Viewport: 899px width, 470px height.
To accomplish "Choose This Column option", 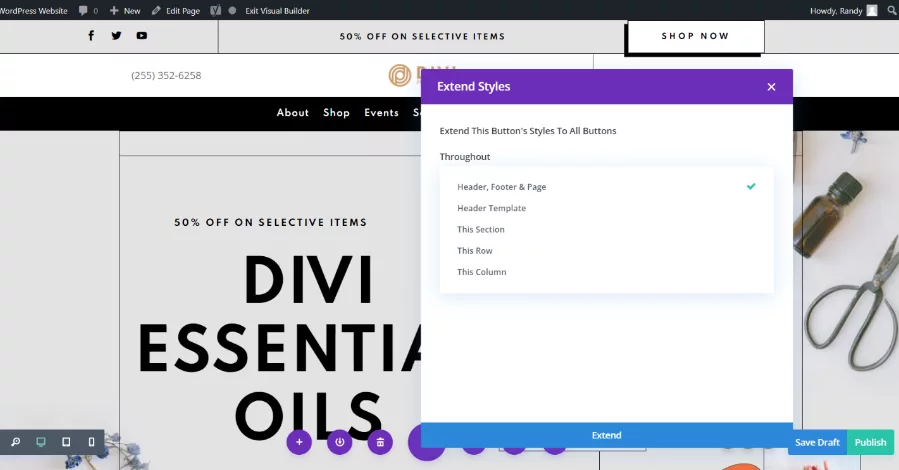I will pyautogui.click(x=607, y=272).
